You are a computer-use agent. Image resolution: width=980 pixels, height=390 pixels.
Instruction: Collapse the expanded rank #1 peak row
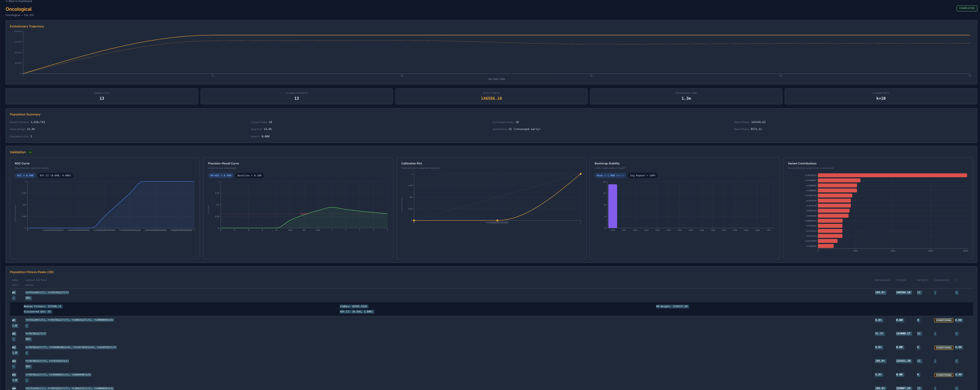pyautogui.click(x=47, y=293)
